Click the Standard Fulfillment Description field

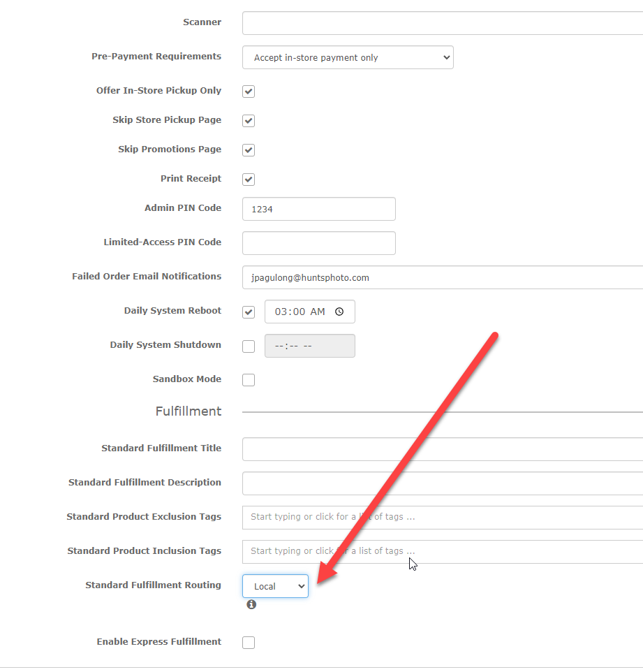(443, 483)
